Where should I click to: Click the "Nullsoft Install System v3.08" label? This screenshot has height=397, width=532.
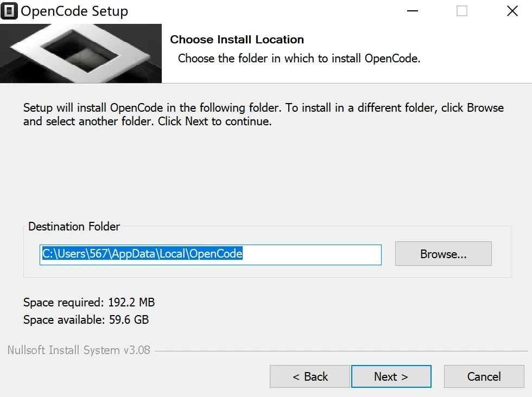(x=79, y=350)
